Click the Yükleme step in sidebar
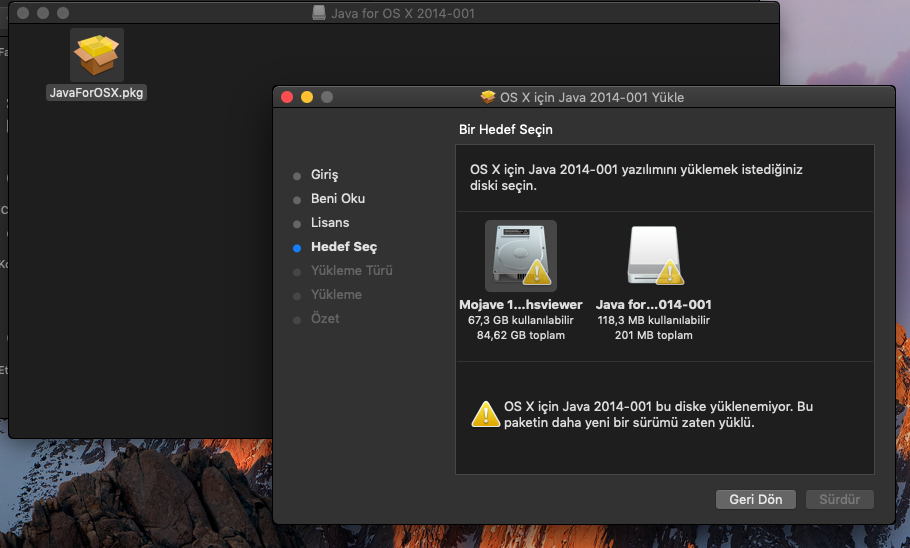The image size is (910, 548). click(x=336, y=295)
